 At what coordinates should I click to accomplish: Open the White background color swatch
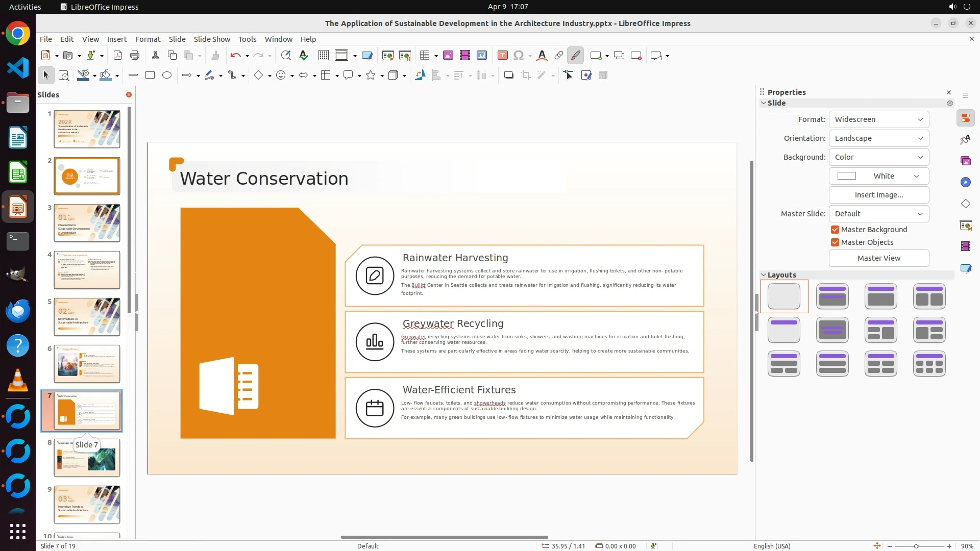pyautogui.click(x=878, y=176)
